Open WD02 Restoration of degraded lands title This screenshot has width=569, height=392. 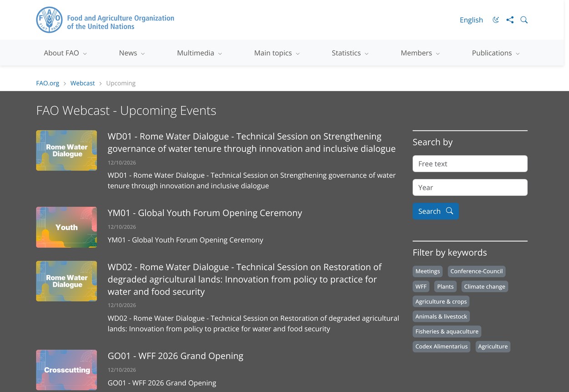(x=244, y=279)
